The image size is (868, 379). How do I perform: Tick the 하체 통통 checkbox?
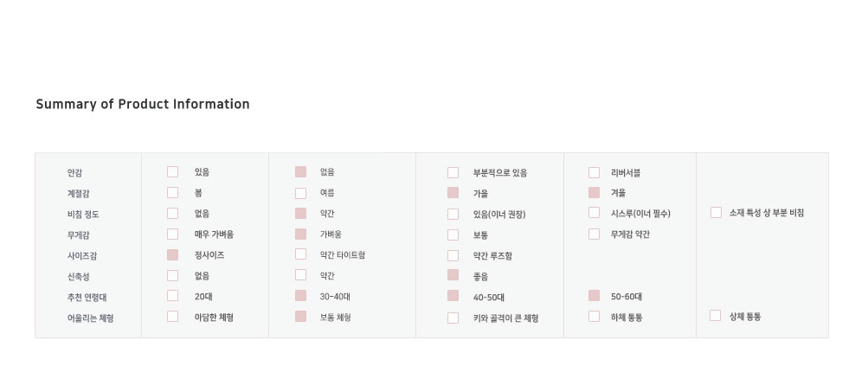[595, 317]
